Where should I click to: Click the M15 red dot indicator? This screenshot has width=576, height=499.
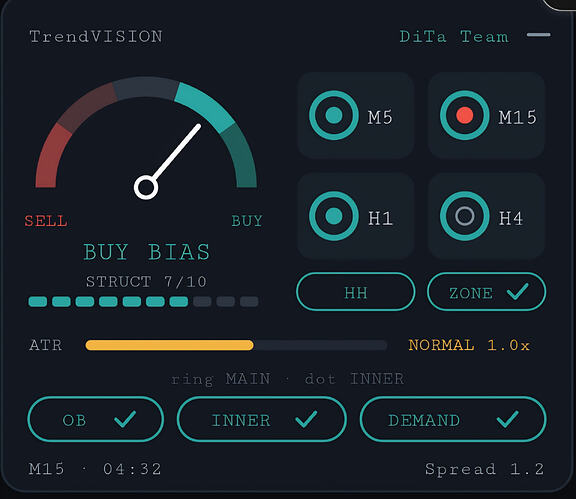pyautogui.click(x=465, y=115)
